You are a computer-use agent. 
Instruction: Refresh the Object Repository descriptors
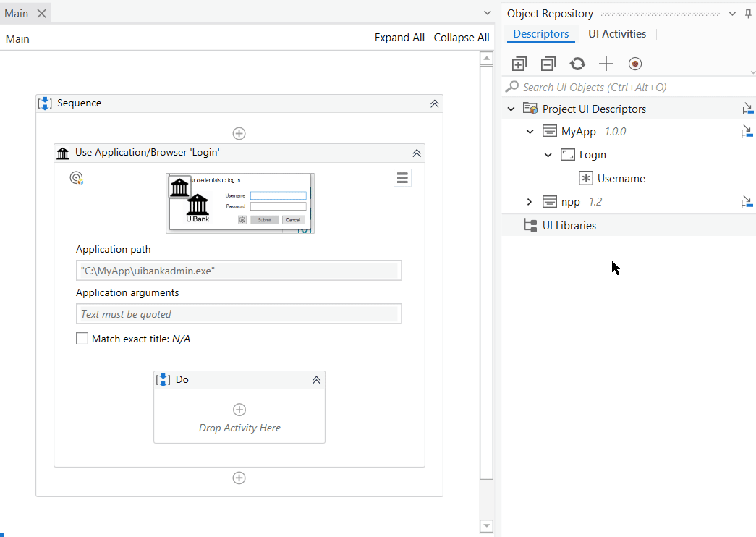[x=577, y=64]
